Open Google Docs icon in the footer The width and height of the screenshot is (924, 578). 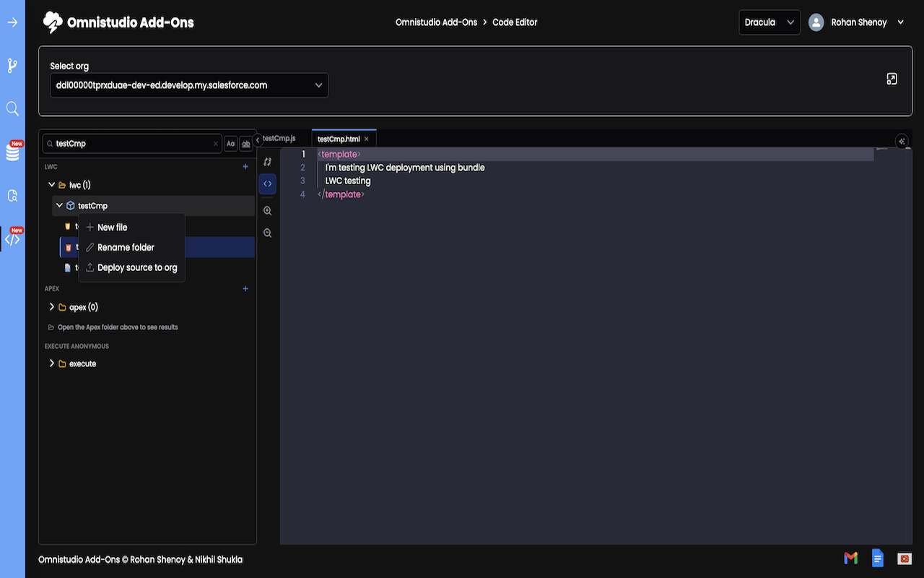tap(877, 558)
